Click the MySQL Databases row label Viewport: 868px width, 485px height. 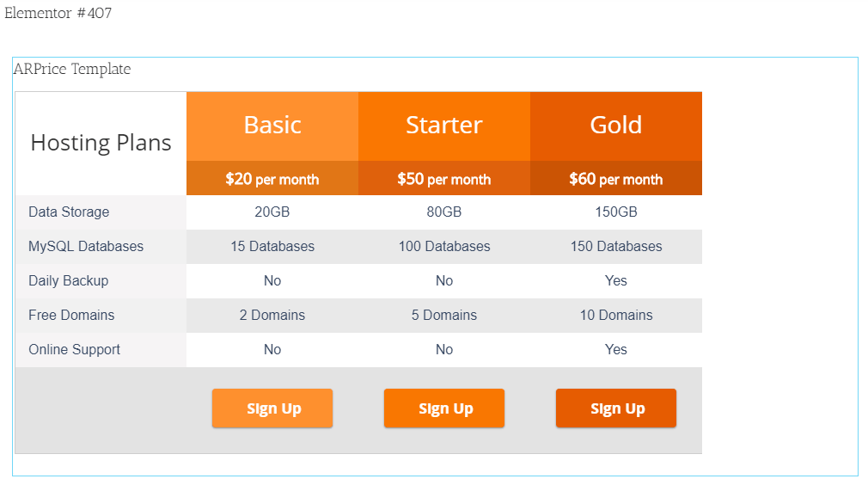tap(86, 247)
